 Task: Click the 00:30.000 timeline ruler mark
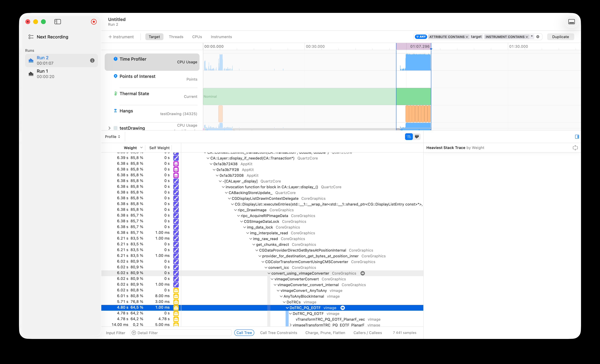point(315,46)
